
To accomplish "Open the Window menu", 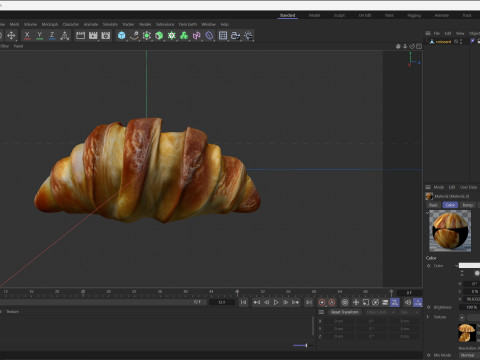I will point(209,24).
